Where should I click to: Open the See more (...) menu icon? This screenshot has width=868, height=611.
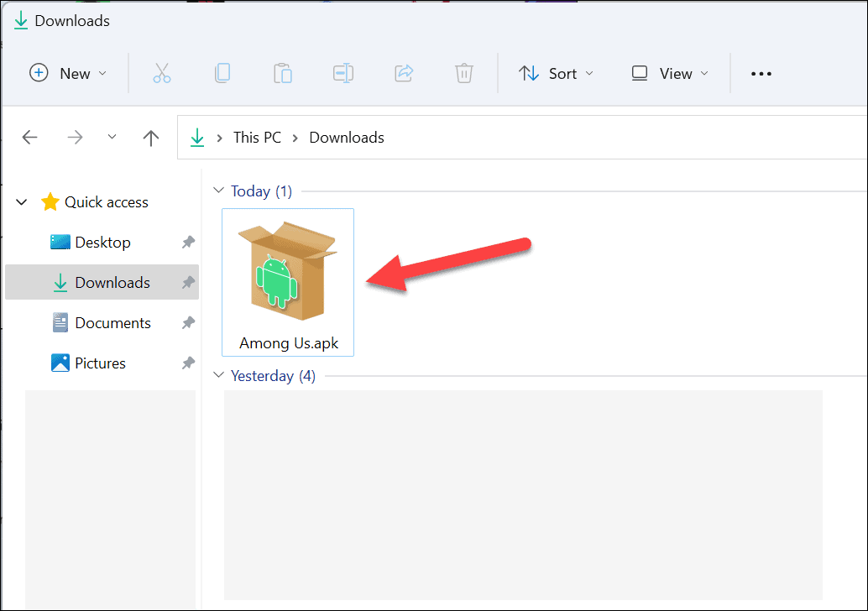point(761,73)
